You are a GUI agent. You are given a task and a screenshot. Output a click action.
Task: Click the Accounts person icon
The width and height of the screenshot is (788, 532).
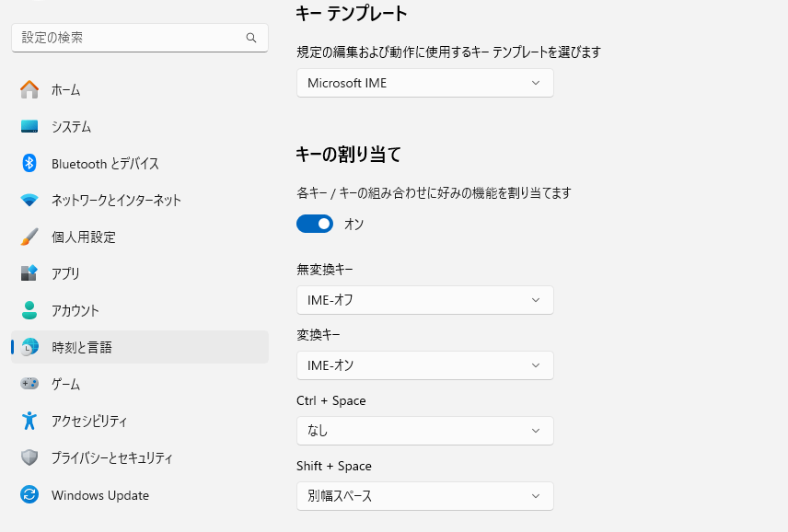coord(29,310)
